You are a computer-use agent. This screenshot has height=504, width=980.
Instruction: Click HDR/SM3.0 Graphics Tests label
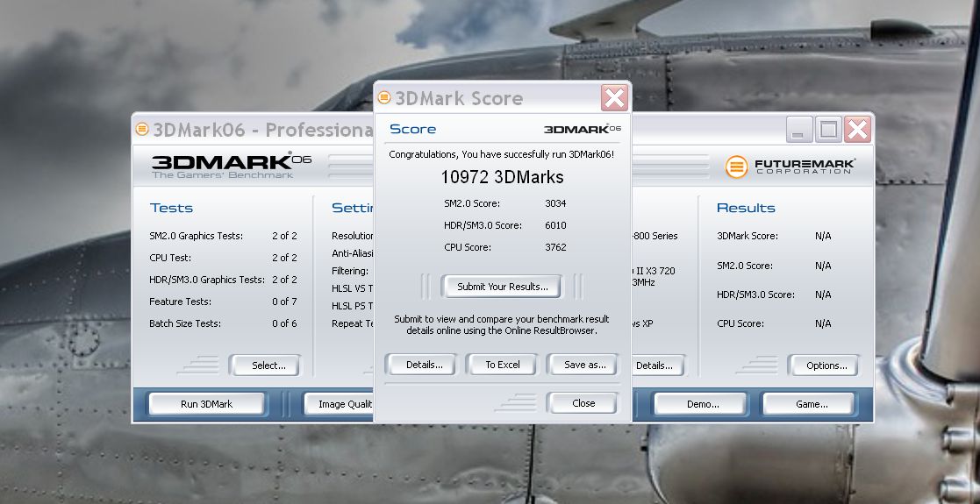coord(207,280)
